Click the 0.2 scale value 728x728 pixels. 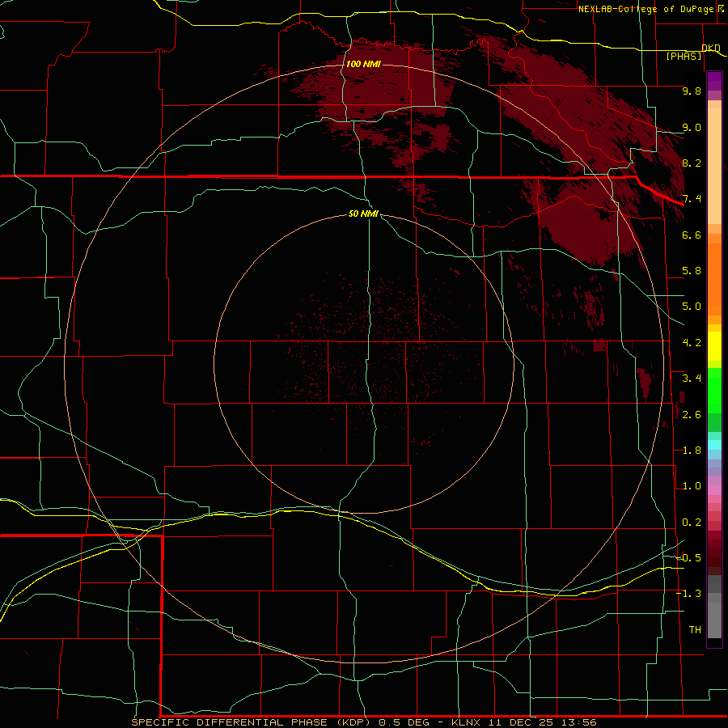pyautogui.click(x=692, y=523)
